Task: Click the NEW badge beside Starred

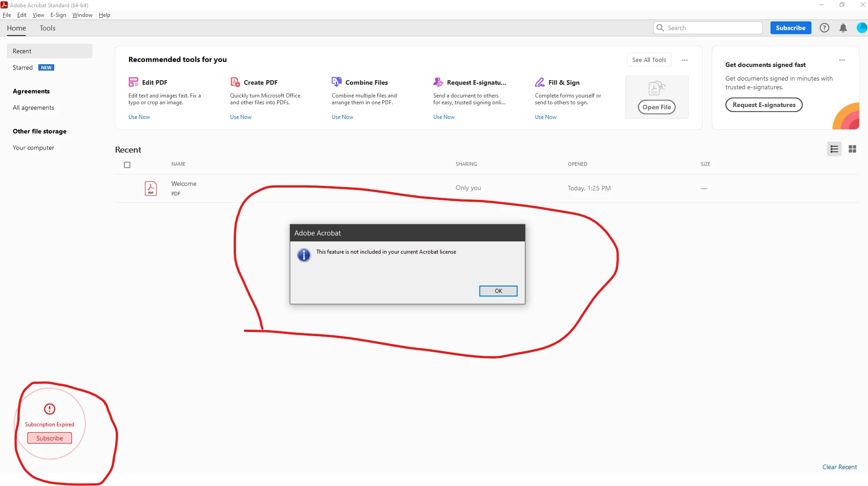Action: point(46,67)
